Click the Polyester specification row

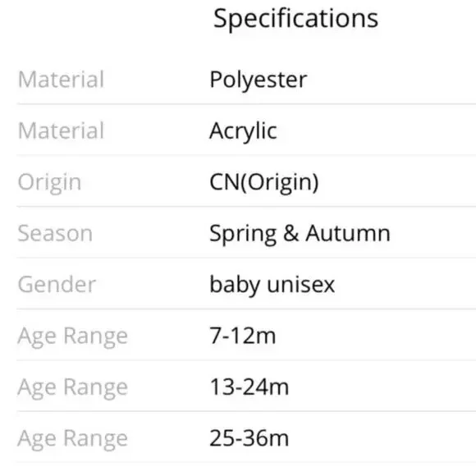(x=246, y=79)
